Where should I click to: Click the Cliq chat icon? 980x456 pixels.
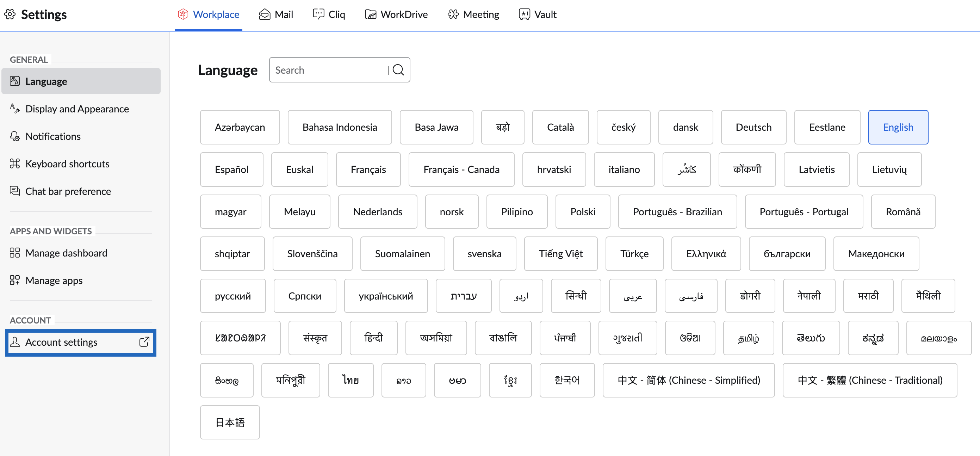coord(318,14)
